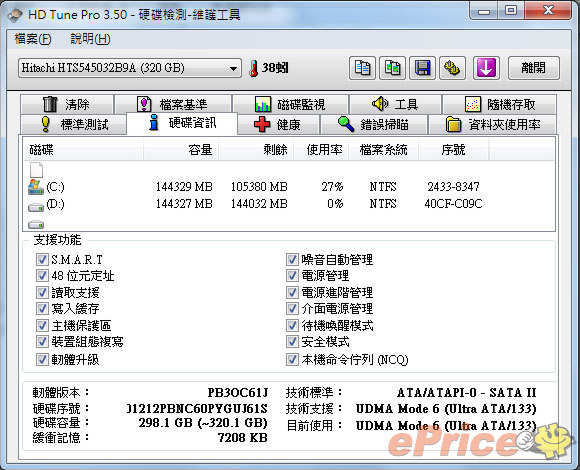Click the purple down-arrow minimize-to-tray icon
This screenshot has height=470, width=580.
point(486,68)
